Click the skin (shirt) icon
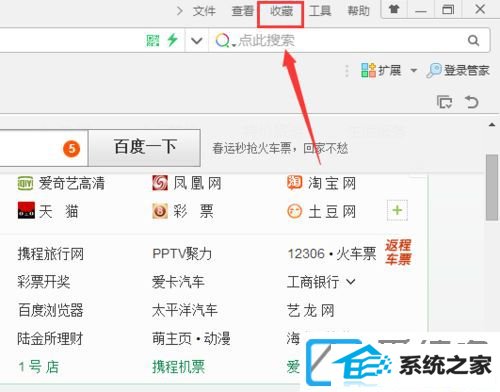Screen dimensions: 500x392 pyautogui.click(x=394, y=9)
